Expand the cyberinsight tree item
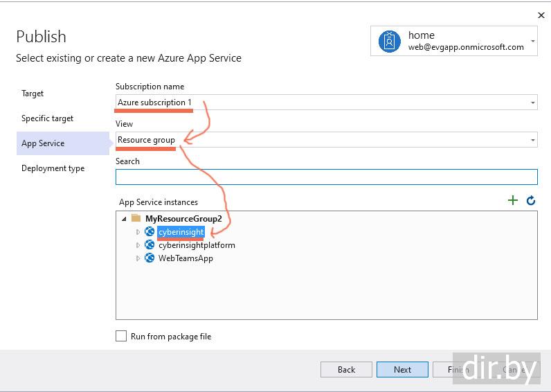The image size is (551, 392). click(138, 232)
